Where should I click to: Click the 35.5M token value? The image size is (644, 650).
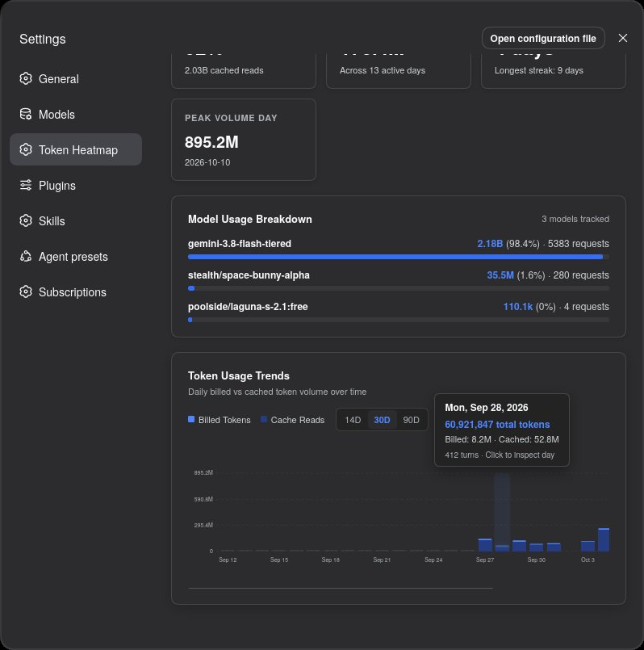coord(500,275)
